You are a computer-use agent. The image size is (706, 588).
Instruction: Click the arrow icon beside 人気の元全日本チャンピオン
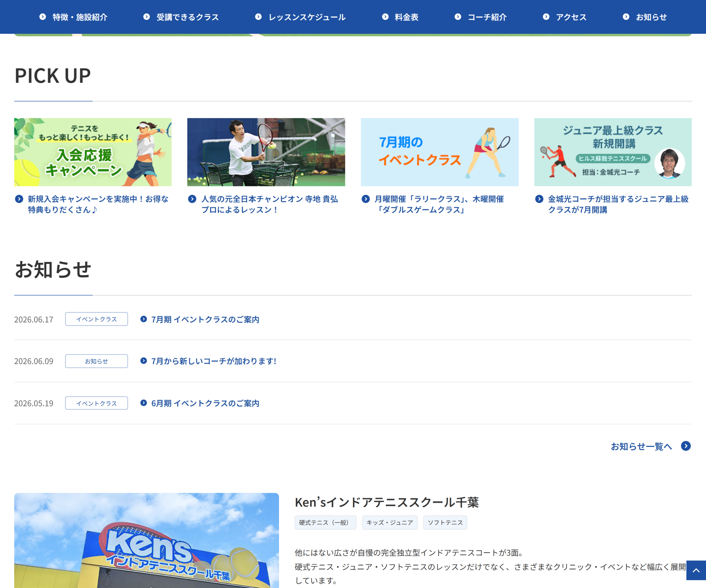pyautogui.click(x=192, y=199)
